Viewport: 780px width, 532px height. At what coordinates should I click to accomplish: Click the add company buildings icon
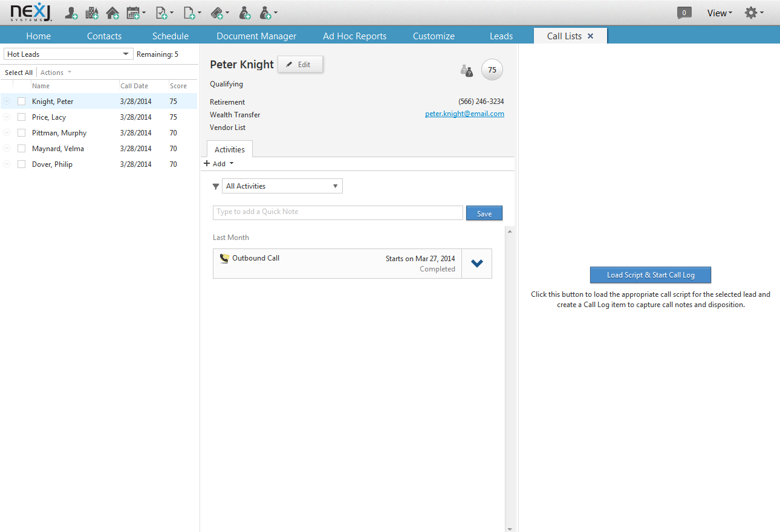click(x=92, y=13)
